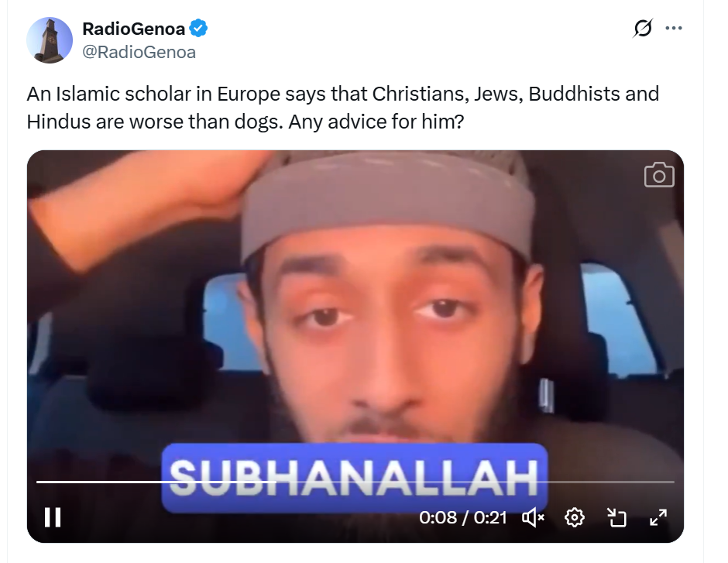Unmute the video sound
This screenshot has height=563, width=728.
[534, 517]
